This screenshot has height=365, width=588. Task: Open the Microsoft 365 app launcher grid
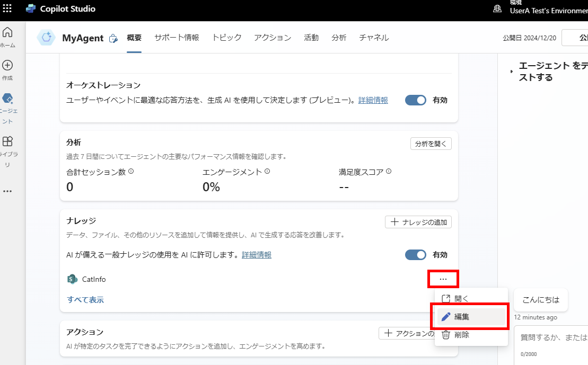point(7,9)
